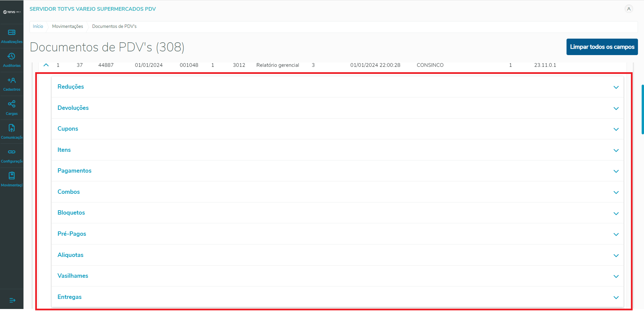Expand the Aliquotas section chevron
This screenshot has width=644, height=311.
[616, 256]
